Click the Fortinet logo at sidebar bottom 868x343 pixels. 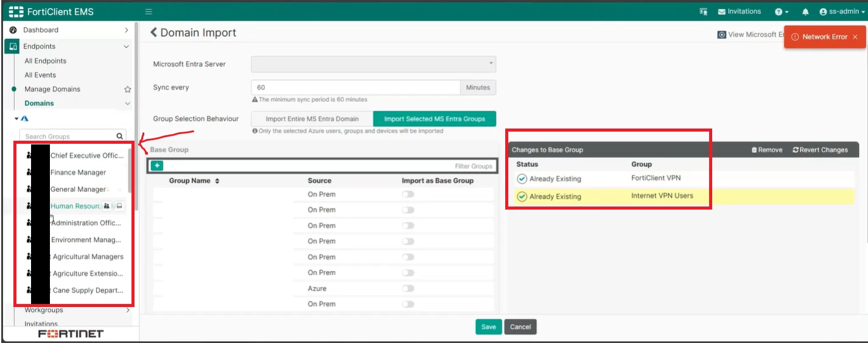(71, 334)
